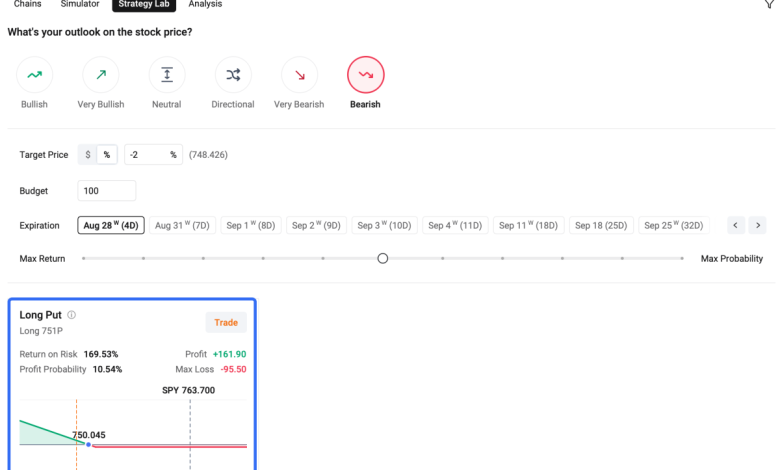
Task: Edit the target price percent field
Action: (x=153, y=155)
